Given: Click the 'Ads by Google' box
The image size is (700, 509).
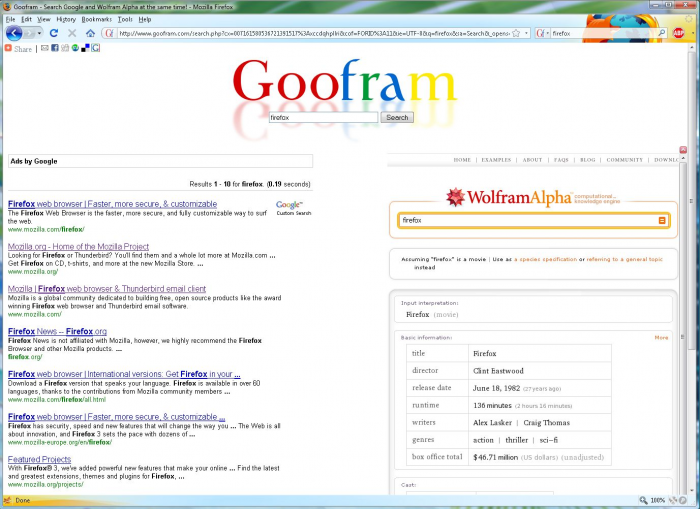Looking at the screenshot, I should pos(160,161).
